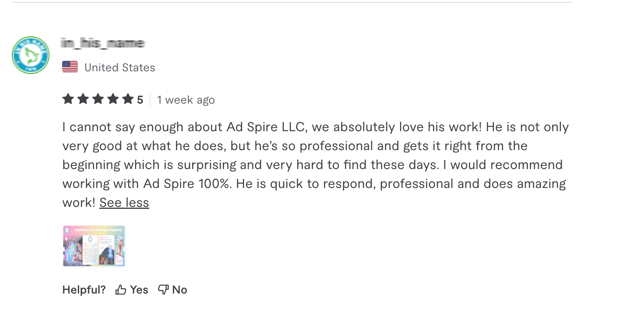Click the reviewer's circular profile avatar

pos(31,55)
